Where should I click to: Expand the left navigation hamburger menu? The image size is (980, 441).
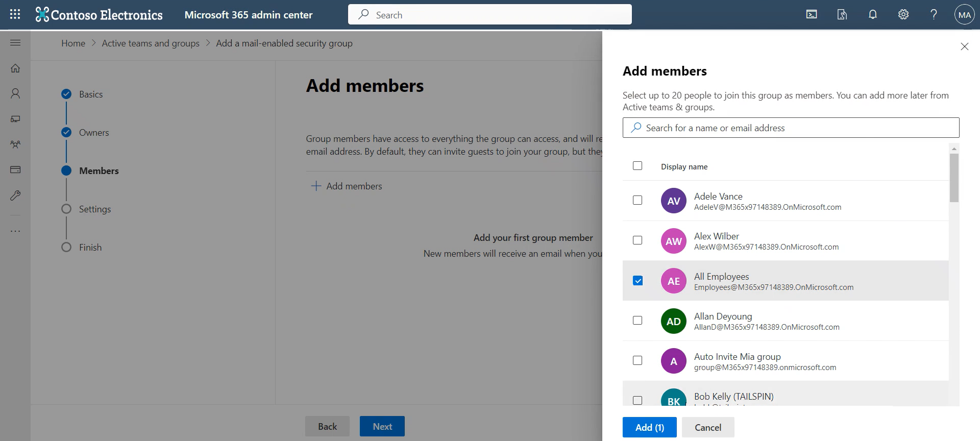click(15, 42)
